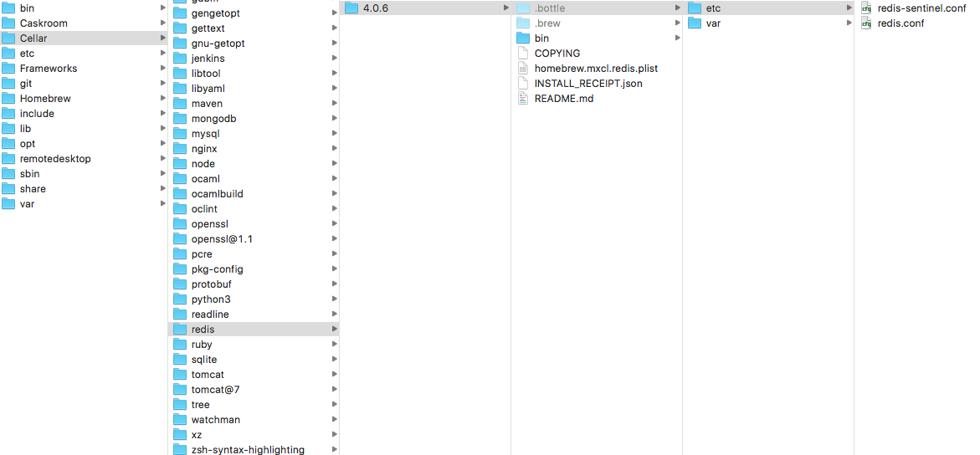Click the mongodb folder icon
This screenshot has width=980, height=455.
pyautogui.click(x=180, y=119)
